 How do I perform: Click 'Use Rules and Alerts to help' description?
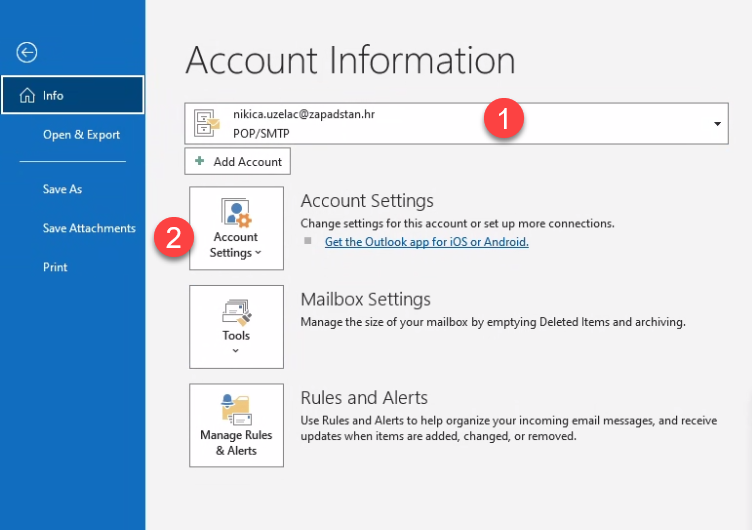tap(509, 428)
